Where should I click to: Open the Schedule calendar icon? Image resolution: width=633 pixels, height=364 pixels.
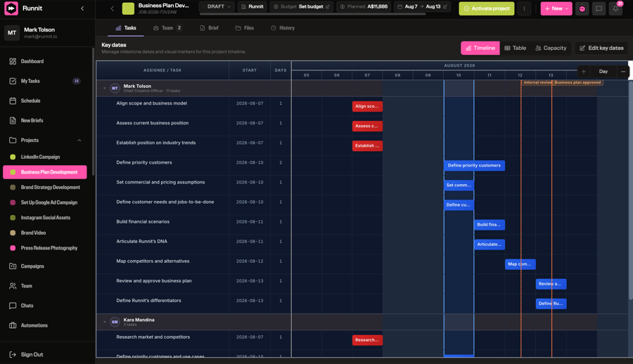13,101
